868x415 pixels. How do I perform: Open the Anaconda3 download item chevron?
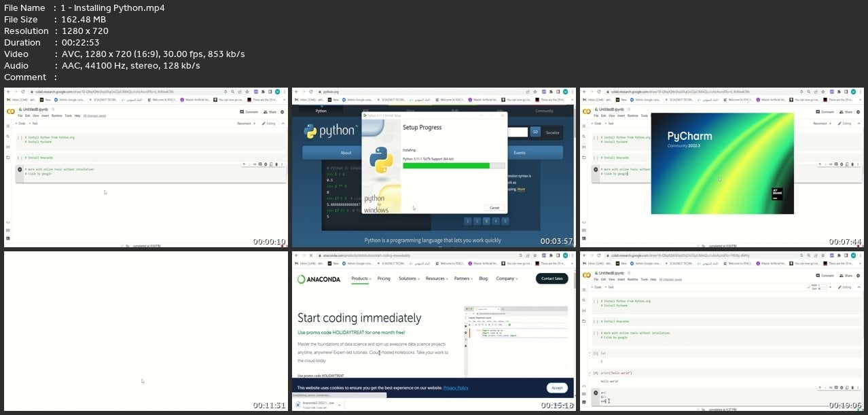pos(339,405)
